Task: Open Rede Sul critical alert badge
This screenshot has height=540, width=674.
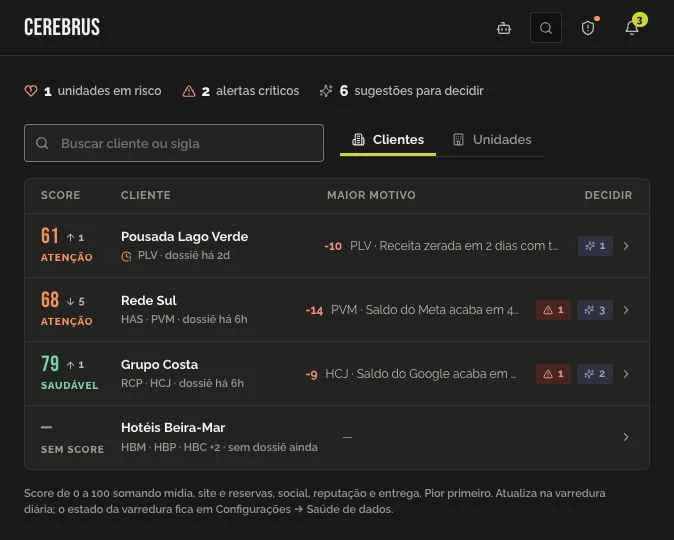Action: coord(553,310)
